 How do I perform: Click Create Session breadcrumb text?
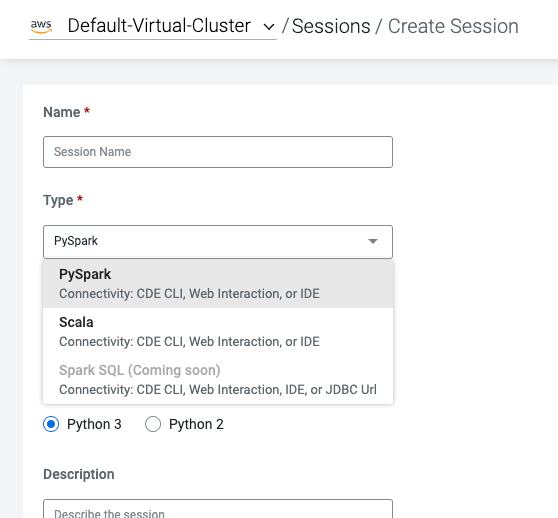tap(453, 27)
